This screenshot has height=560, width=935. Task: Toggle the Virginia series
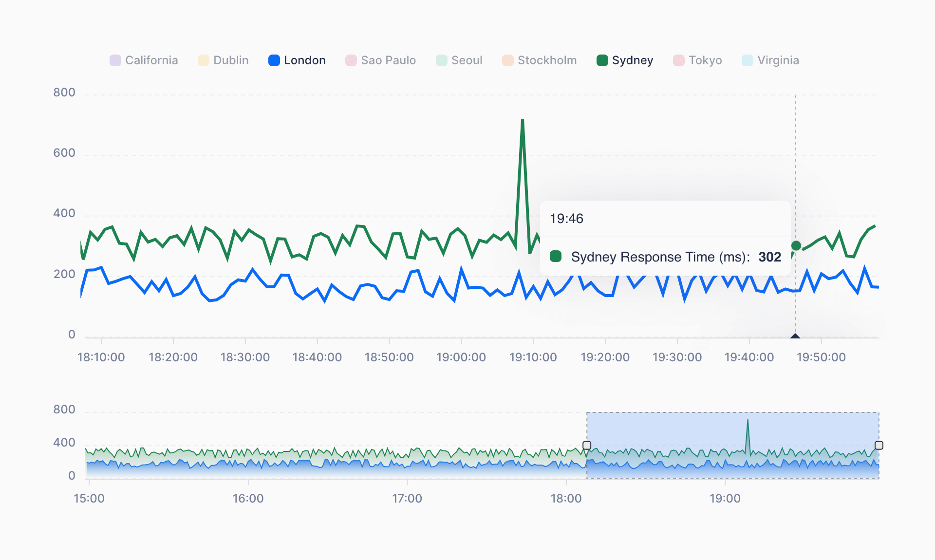770,60
